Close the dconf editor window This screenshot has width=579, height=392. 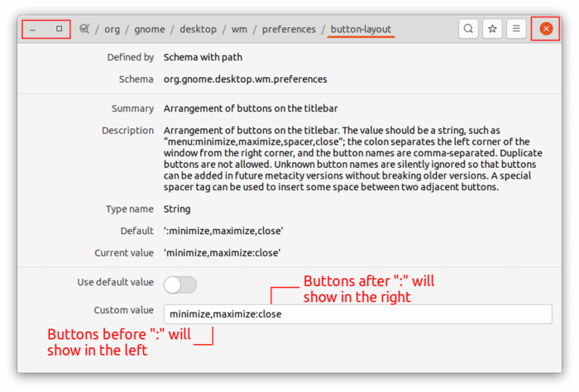pyautogui.click(x=546, y=29)
